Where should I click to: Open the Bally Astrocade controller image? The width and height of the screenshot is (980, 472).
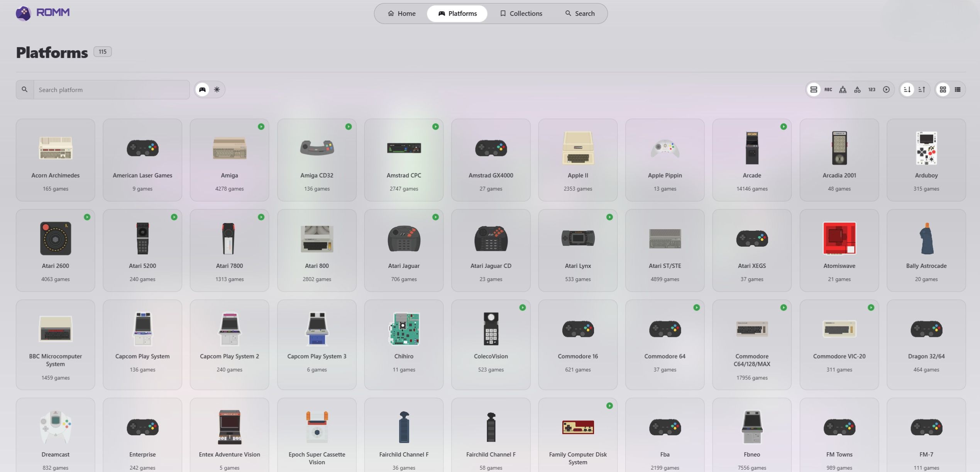point(926,239)
